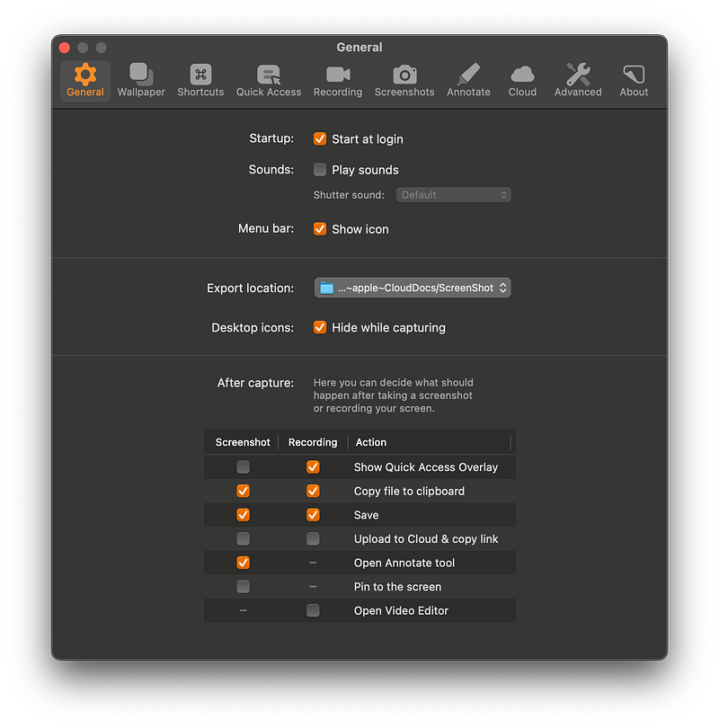Uncheck Show icon in menu bar
Viewport: 719px width, 728px height.
click(320, 229)
